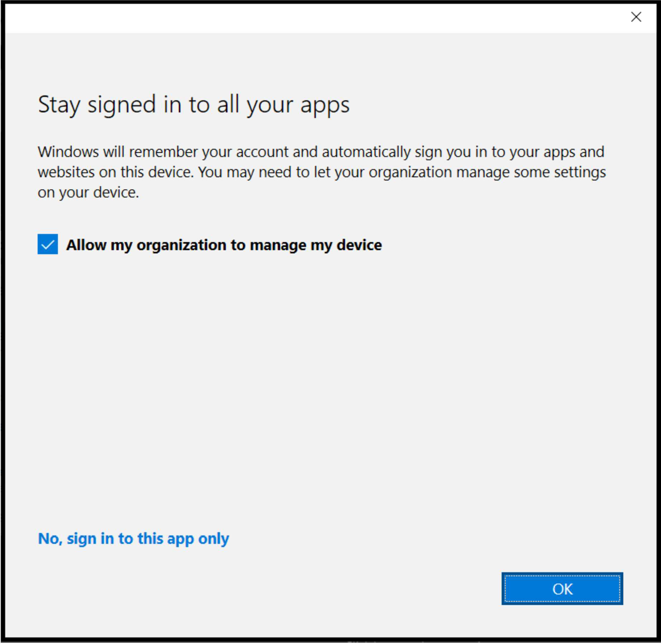Screen dimensions: 661x644
Task: Choose No, sign in to this app only
Action: [133, 539]
